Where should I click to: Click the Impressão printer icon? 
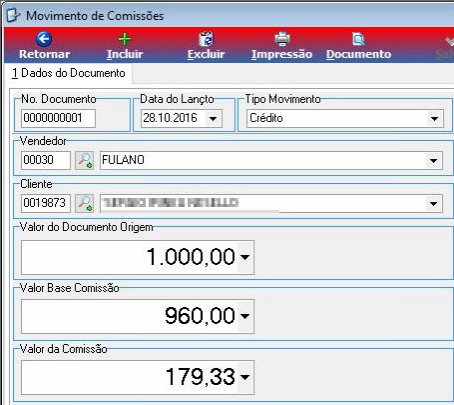pyautogui.click(x=282, y=39)
